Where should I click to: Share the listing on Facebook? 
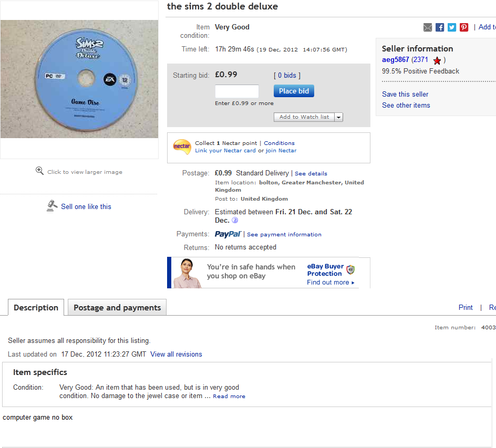click(x=440, y=27)
